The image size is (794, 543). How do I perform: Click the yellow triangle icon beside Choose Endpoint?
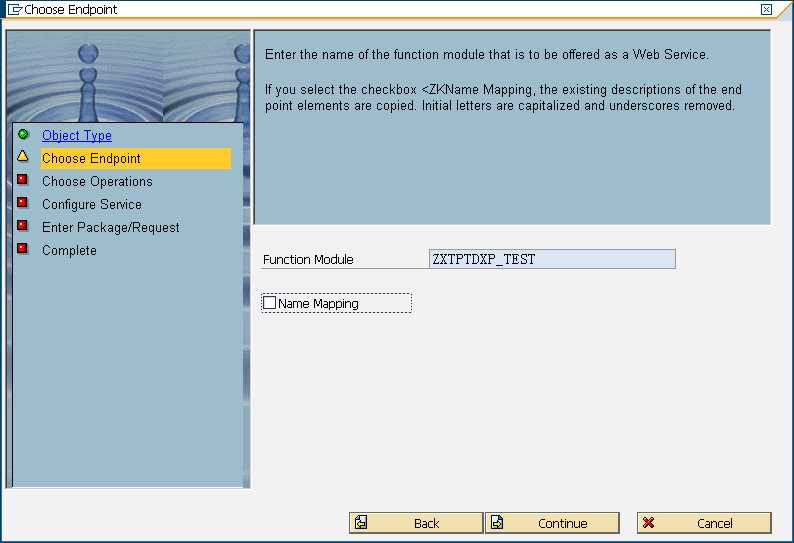click(x=23, y=156)
